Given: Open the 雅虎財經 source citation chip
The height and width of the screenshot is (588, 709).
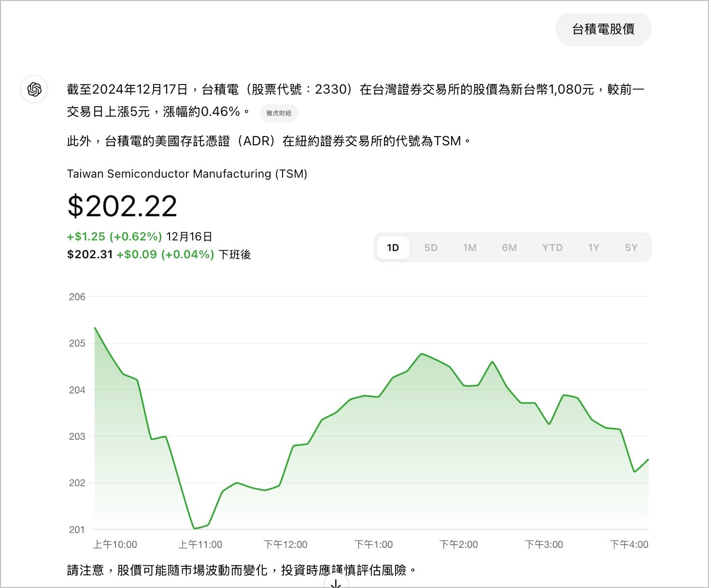Looking at the screenshot, I should [x=279, y=113].
